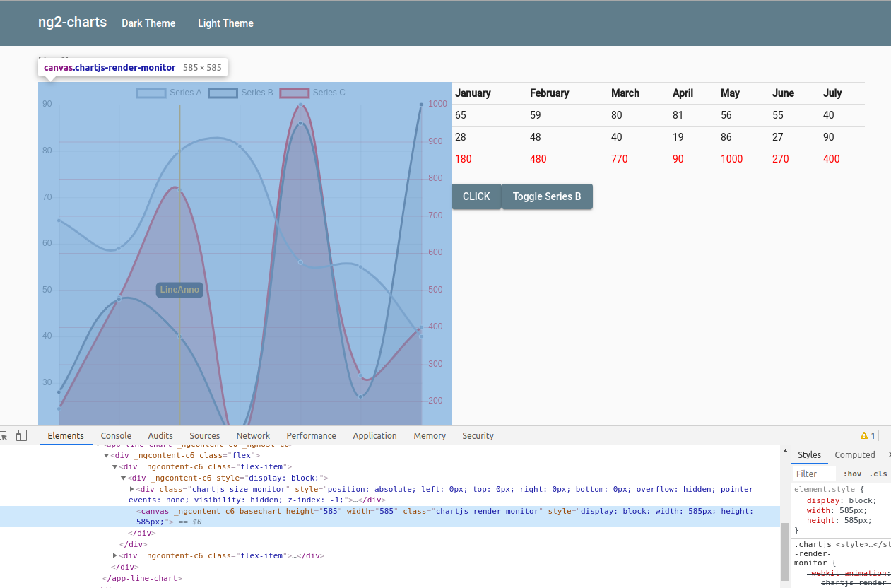
Task: Click the styles Filter input field
Action: [814, 474]
